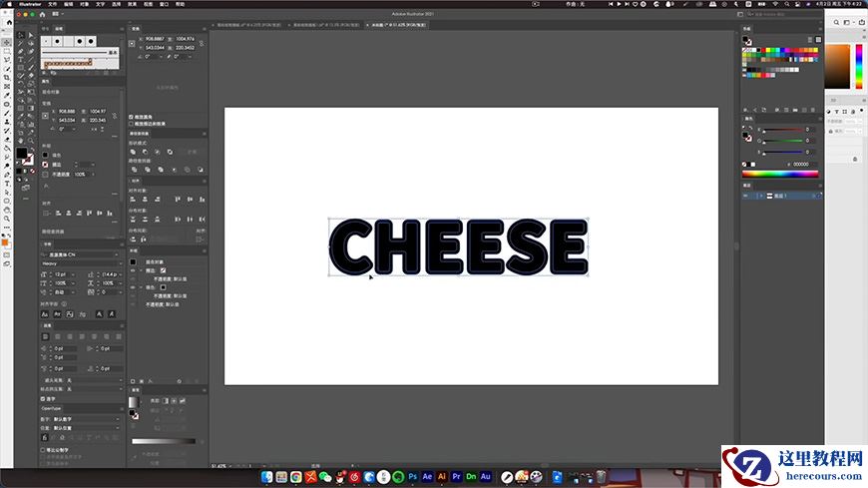This screenshot has width=868, height=488.
Task: Toggle the checkbox below the OpenType glyph icons
Action: click(43, 450)
